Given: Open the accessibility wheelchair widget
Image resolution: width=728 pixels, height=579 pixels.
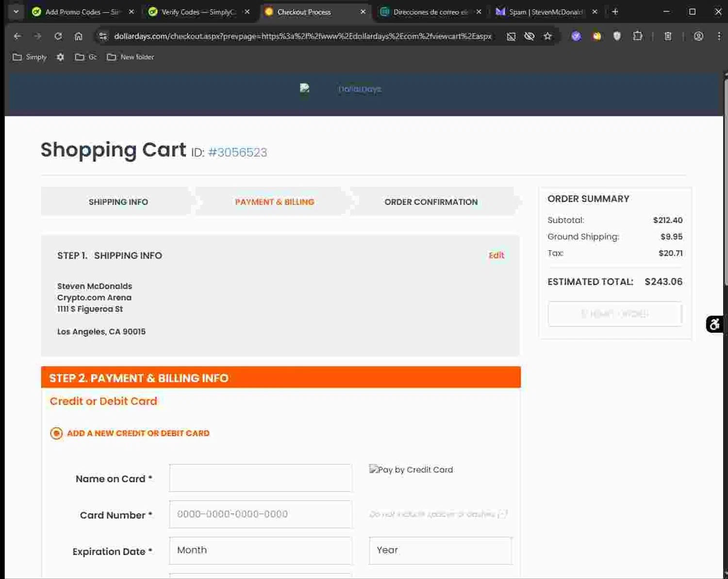Looking at the screenshot, I should [714, 324].
